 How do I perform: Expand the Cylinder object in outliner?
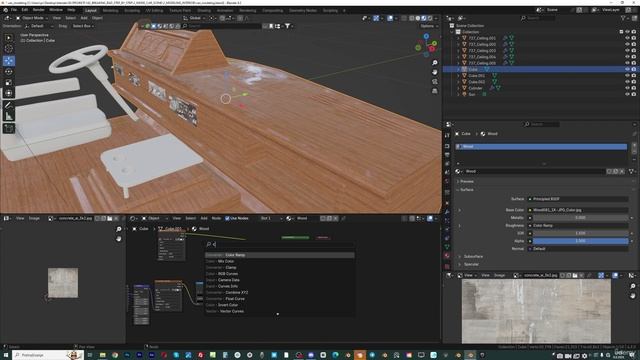tap(458, 88)
